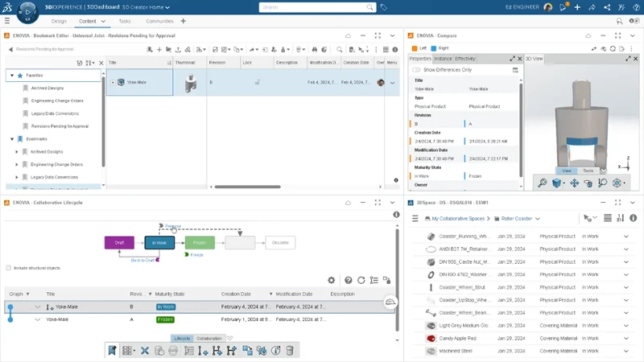This screenshot has height=362, width=644.
Task: Click the bookmark icon in bottom lifecycle toolbar
Action: (113, 351)
